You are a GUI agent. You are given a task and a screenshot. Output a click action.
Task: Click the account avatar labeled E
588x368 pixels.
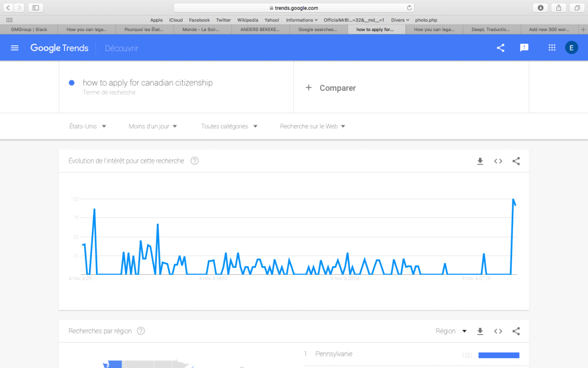click(x=571, y=48)
